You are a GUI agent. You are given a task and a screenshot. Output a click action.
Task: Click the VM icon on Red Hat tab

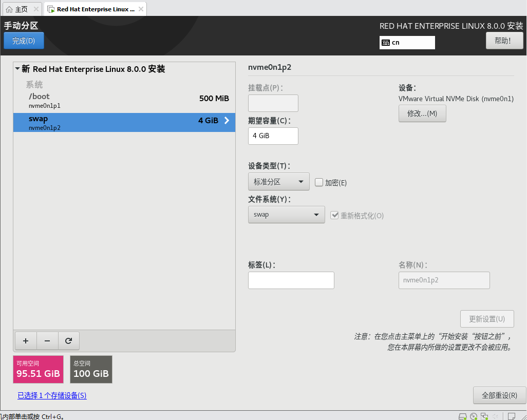pos(51,9)
